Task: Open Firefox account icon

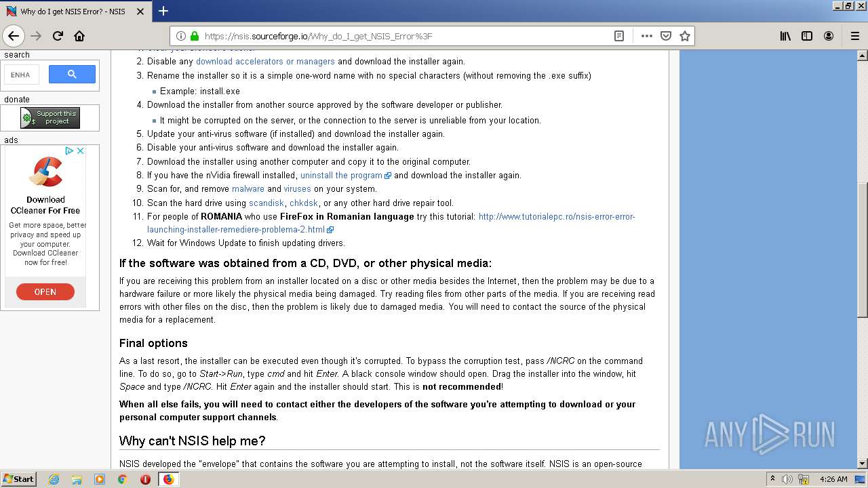Action: click(829, 36)
